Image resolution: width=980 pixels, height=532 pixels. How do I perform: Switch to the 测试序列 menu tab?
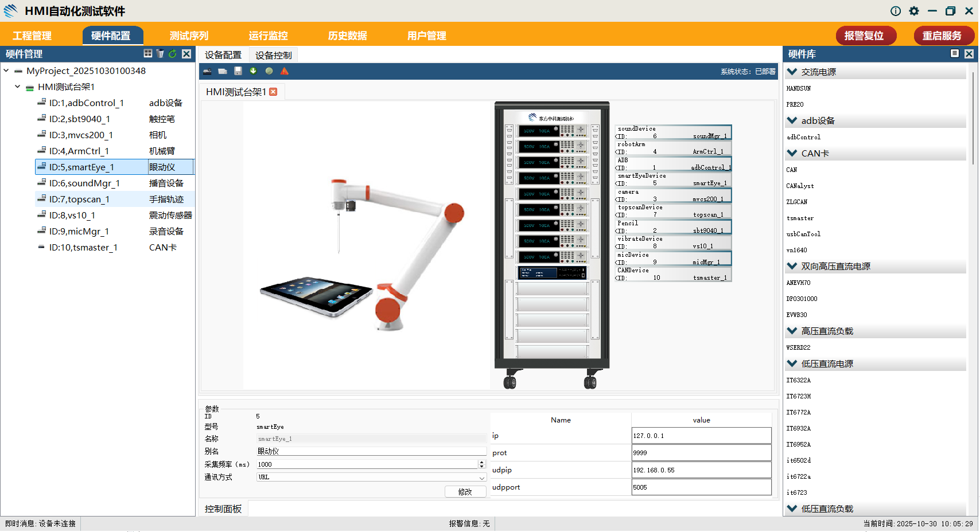(x=189, y=36)
